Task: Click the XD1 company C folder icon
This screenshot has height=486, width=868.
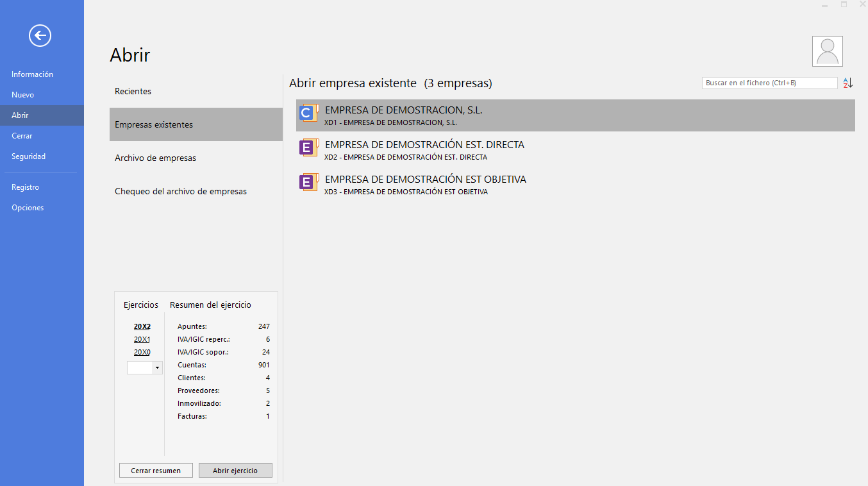Action: pos(309,113)
